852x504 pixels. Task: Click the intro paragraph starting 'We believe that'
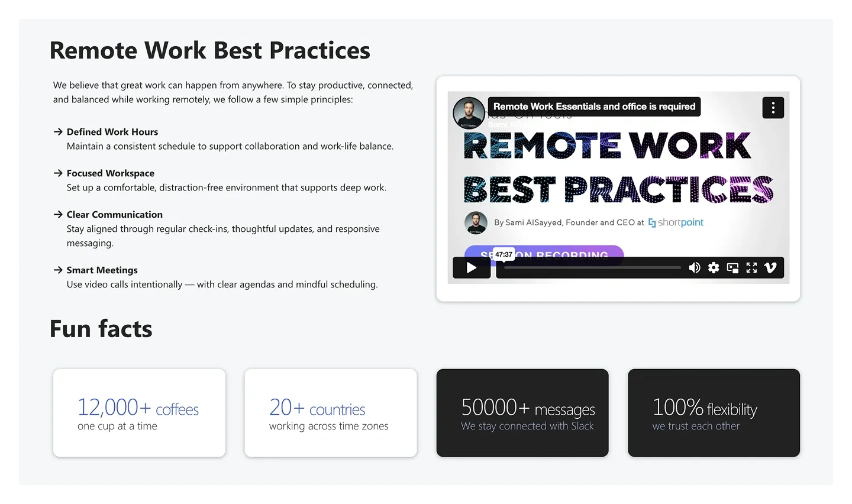(233, 92)
